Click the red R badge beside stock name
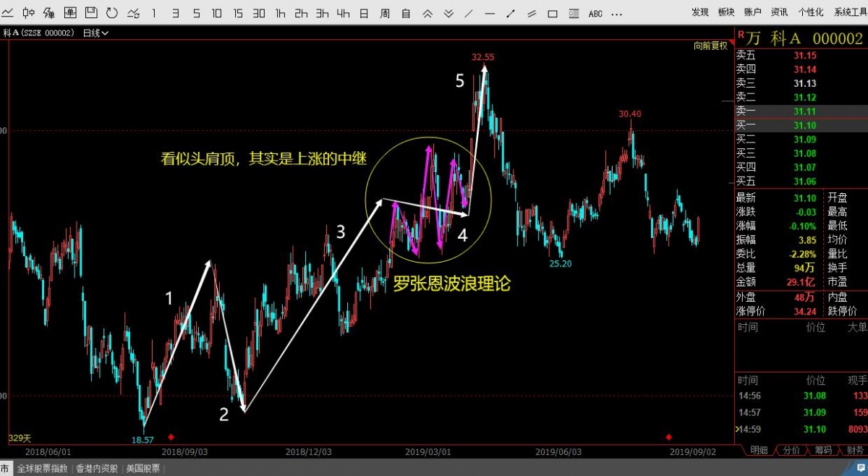Image resolution: width=868 pixels, height=476 pixels. coord(740,34)
